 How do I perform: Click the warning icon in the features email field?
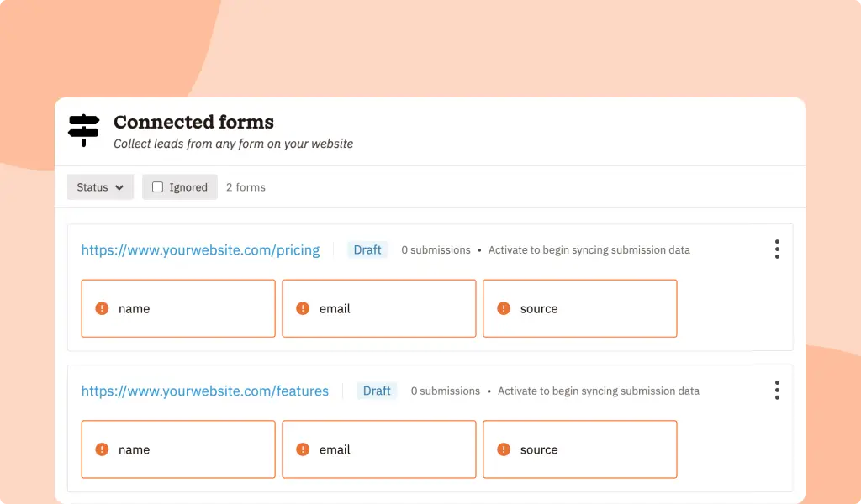(302, 449)
